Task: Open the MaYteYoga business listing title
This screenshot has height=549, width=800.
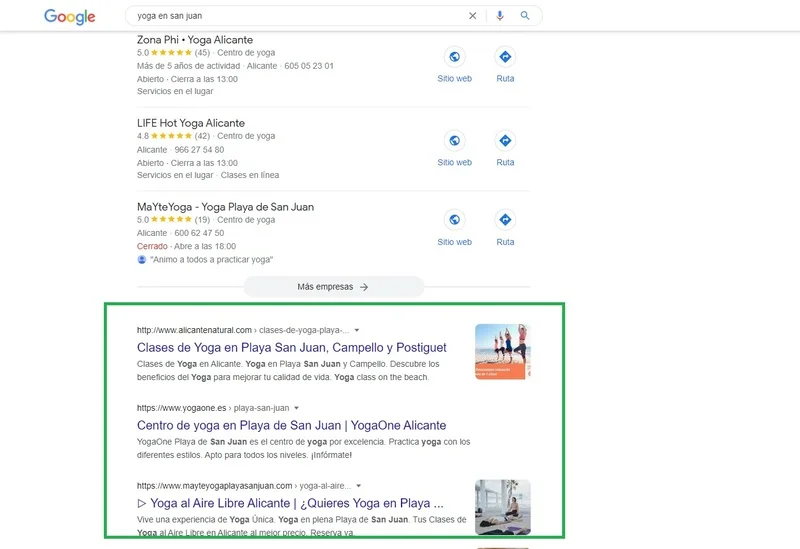Action: [225, 207]
